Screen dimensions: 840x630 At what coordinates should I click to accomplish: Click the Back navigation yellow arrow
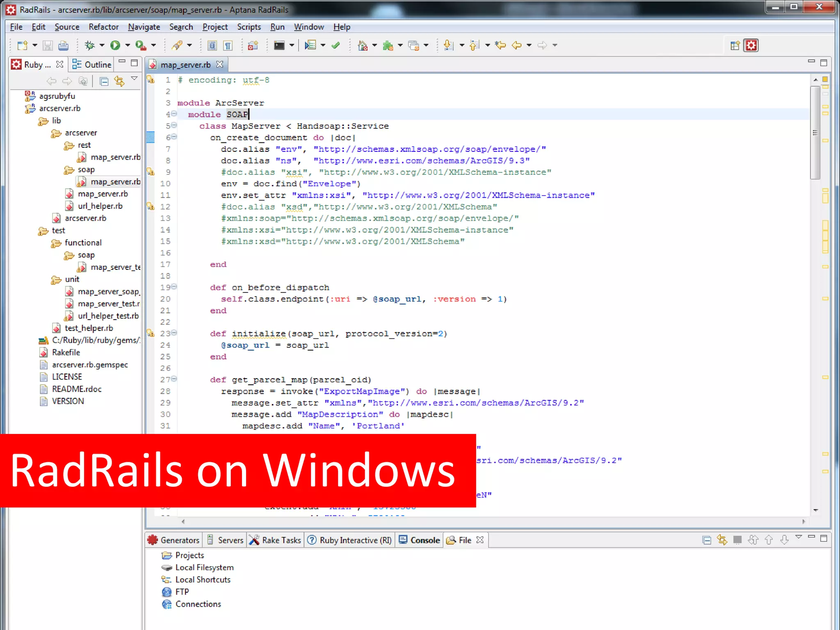pos(517,45)
